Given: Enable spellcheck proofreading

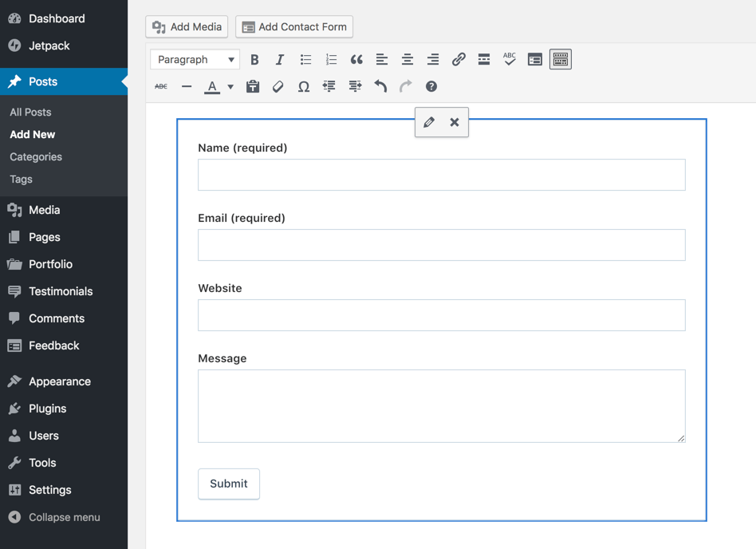Looking at the screenshot, I should click(x=510, y=59).
